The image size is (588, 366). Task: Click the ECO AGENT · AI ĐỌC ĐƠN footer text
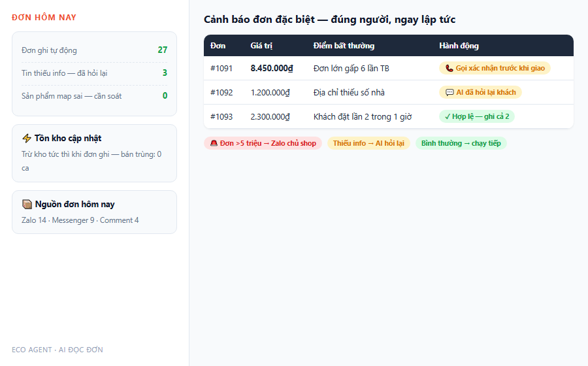(x=57, y=350)
